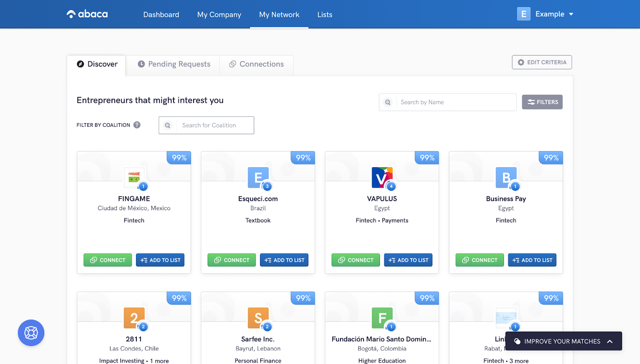The image size is (640, 364).
Task: Click Esqueci.com's badge number 3
Action: click(x=267, y=186)
